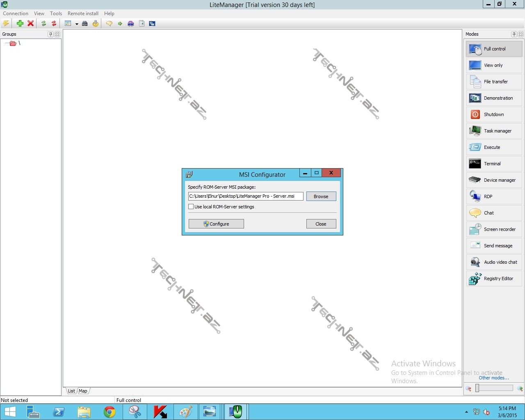Pin the Groups panel

tap(50, 34)
